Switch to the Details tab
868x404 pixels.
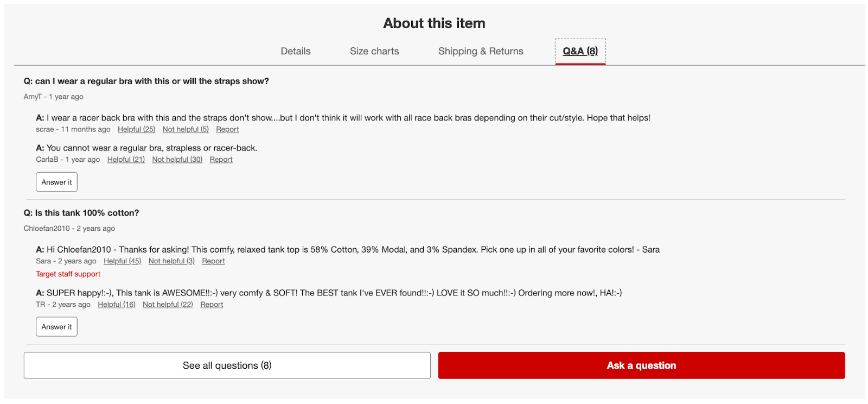click(x=295, y=51)
